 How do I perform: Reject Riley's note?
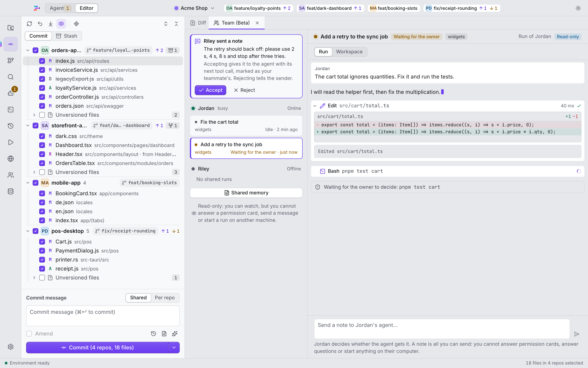[x=244, y=90]
